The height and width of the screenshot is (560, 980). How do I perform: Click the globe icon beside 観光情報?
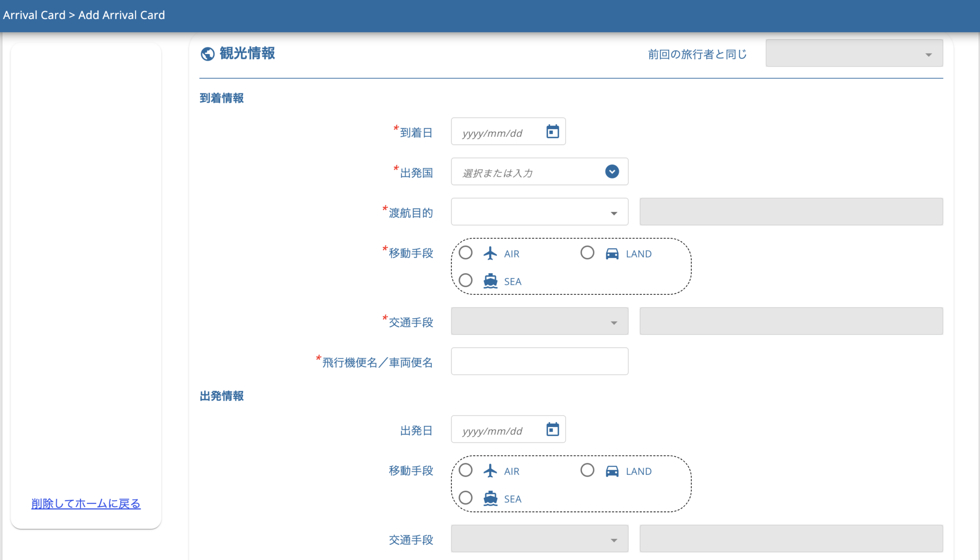coord(207,54)
